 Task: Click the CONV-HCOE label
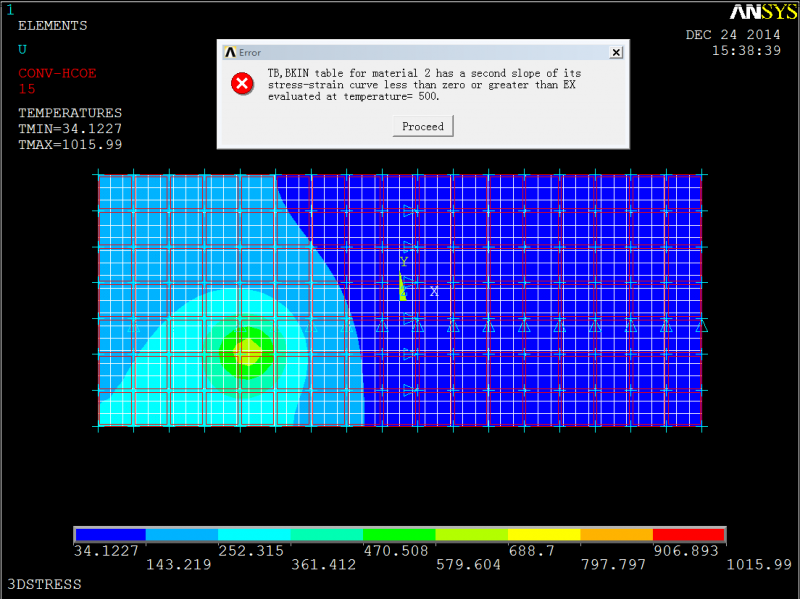pyautogui.click(x=57, y=73)
